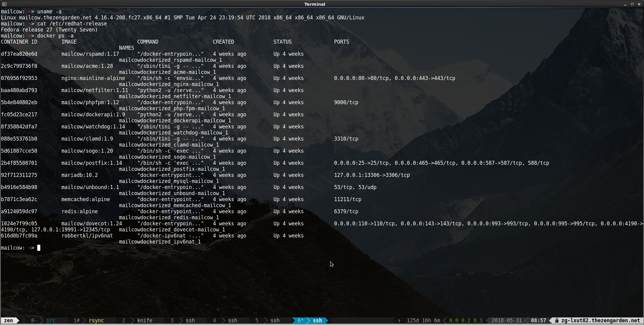Click the 08:57 clock in the status bar
Image resolution: width=644 pixels, height=325 pixels.
538,320
